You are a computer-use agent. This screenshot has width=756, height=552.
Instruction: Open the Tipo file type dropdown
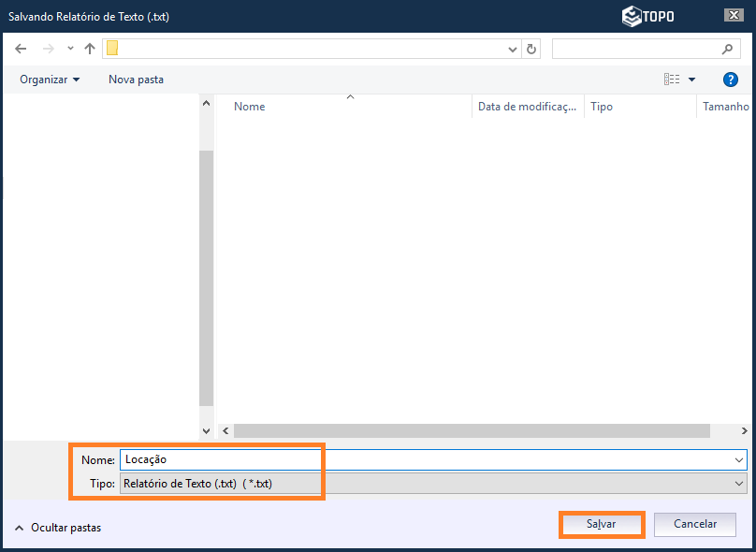[x=740, y=484]
